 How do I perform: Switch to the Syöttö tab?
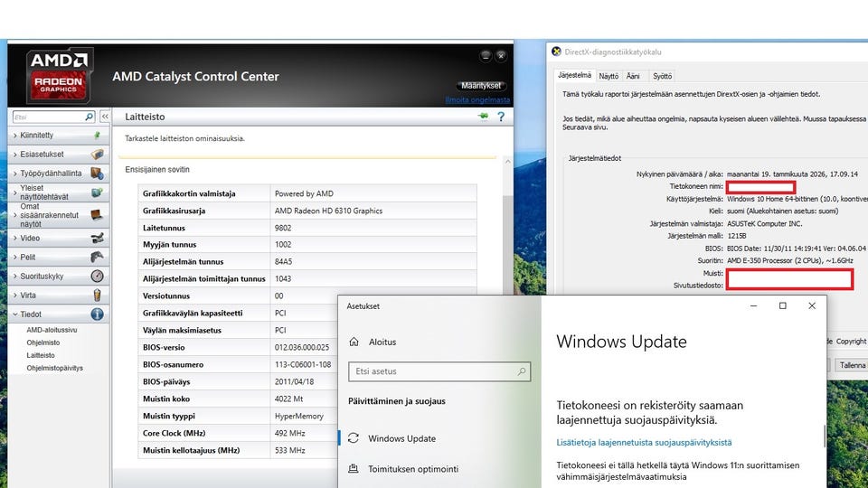click(x=662, y=76)
